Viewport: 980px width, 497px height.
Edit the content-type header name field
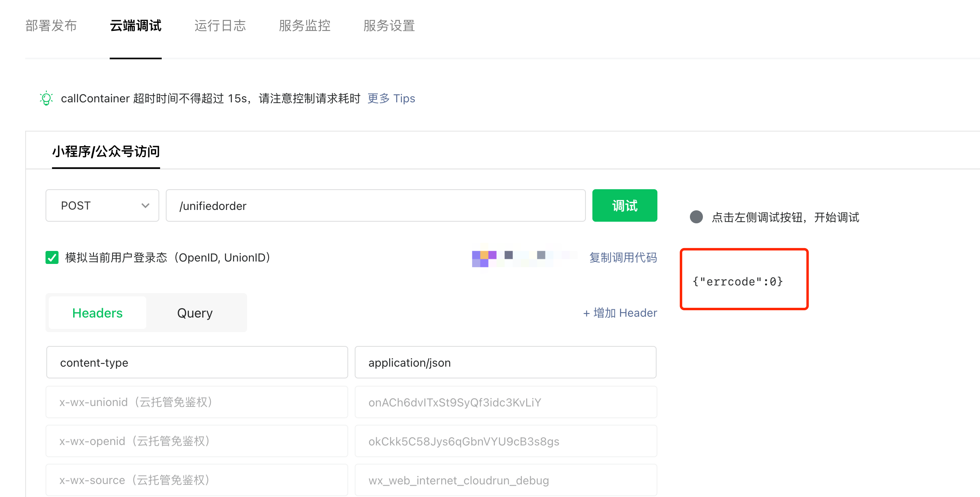(197, 362)
